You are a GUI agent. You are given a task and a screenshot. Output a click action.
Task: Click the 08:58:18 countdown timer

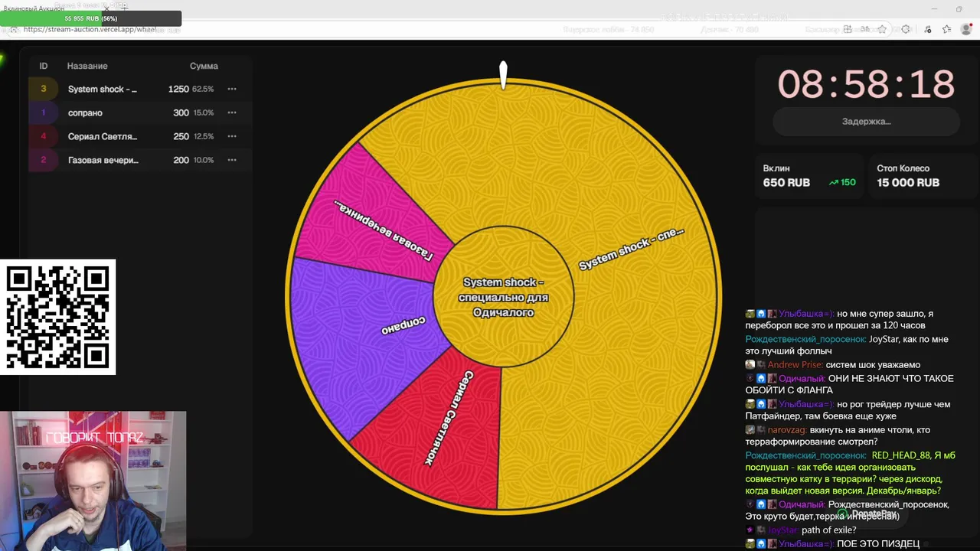click(x=866, y=83)
